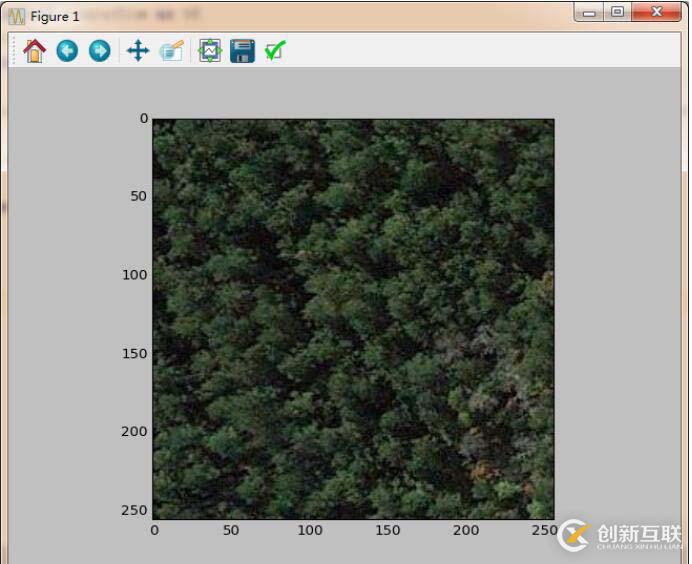The image size is (692, 564).
Task: Click the x-axis tick label 50
Action: (x=231, y=530)
